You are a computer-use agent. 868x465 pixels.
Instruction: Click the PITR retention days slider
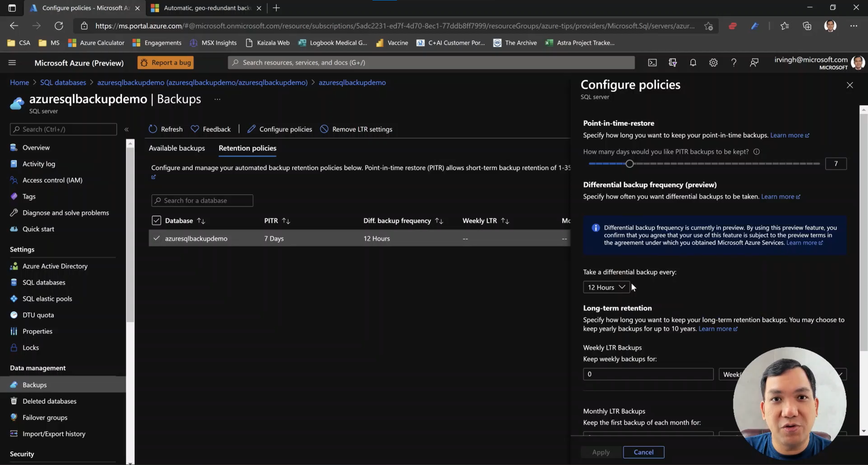coord(630,164)
